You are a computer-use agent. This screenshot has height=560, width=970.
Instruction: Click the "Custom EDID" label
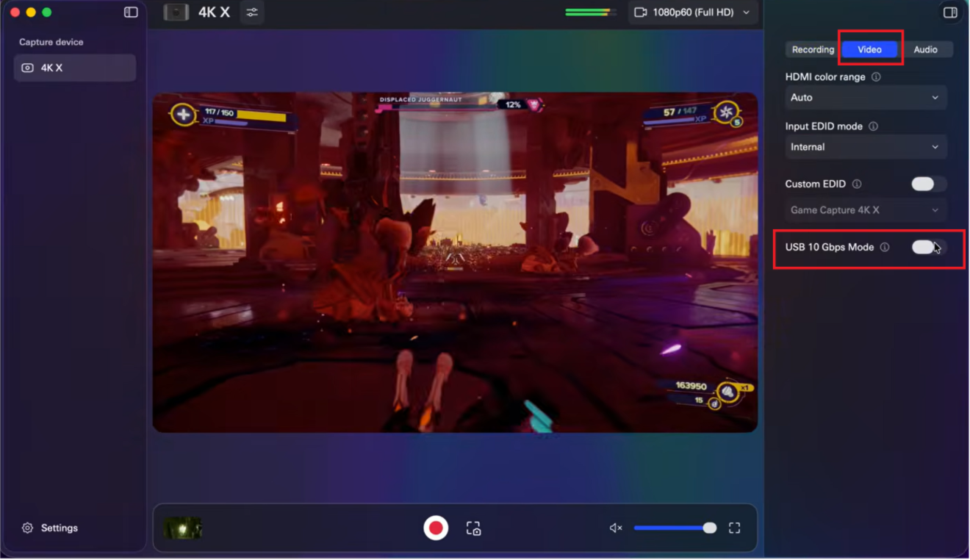click(816, 184)
